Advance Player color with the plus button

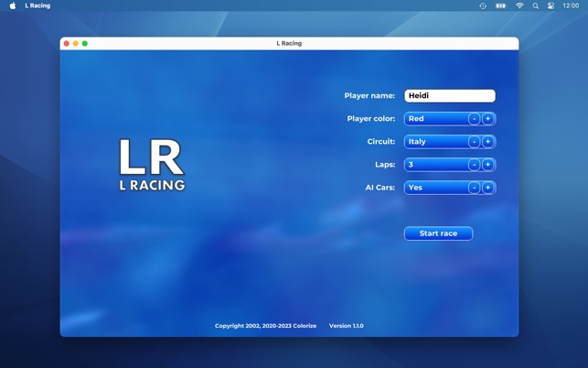coord(487,119)
